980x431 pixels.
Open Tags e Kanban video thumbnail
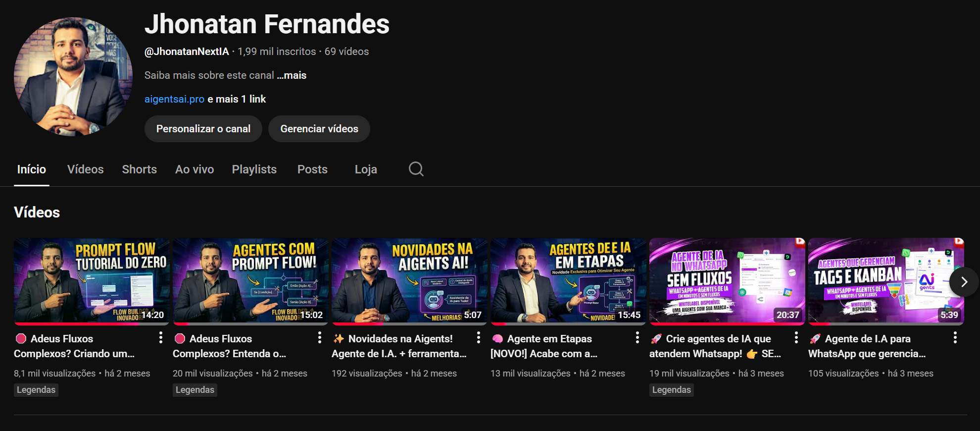[886, 281]
